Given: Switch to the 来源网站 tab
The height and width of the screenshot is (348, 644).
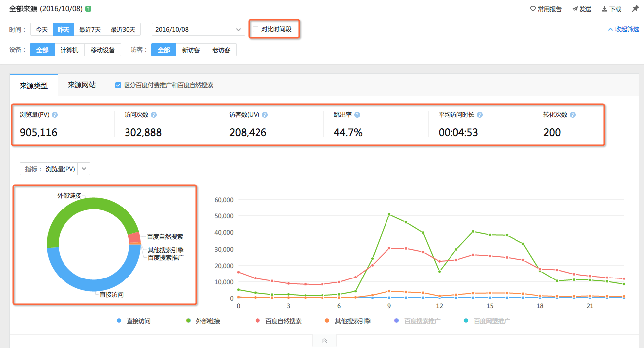Looking at the screenshot, I should 82,85.
